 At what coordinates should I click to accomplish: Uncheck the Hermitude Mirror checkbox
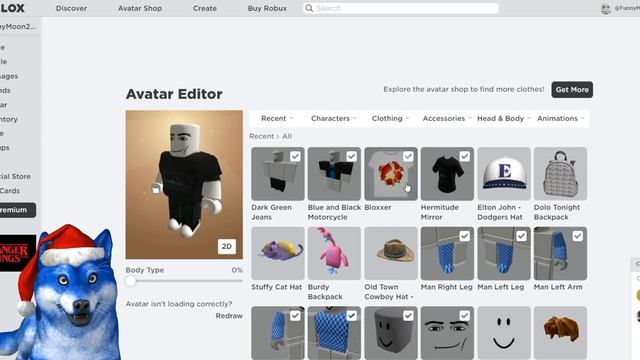464,156
